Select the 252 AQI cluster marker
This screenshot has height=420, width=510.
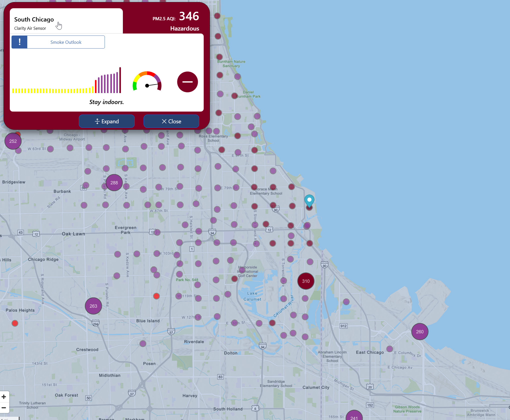point(13,141)
